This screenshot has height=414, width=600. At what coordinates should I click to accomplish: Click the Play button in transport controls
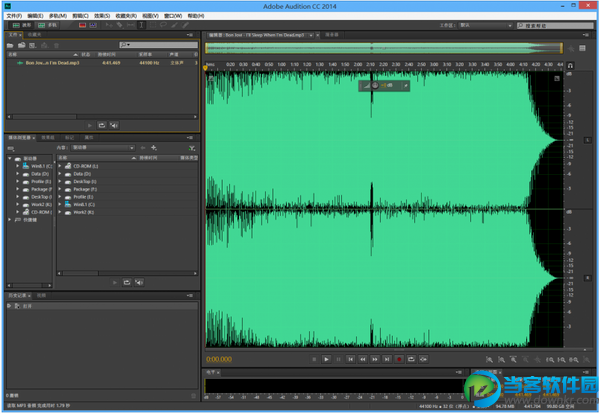pos(326,358)
